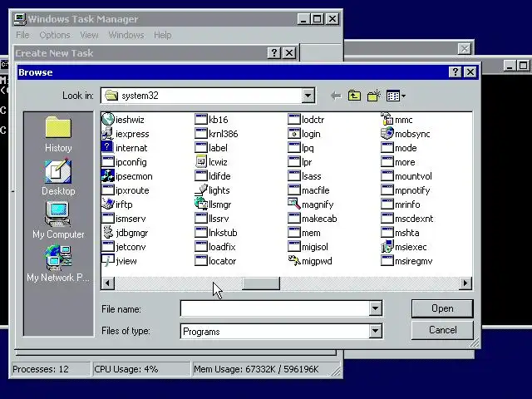Click the horizontal scrollbar thumb
The image size is (532, 399).
point(260,283)
